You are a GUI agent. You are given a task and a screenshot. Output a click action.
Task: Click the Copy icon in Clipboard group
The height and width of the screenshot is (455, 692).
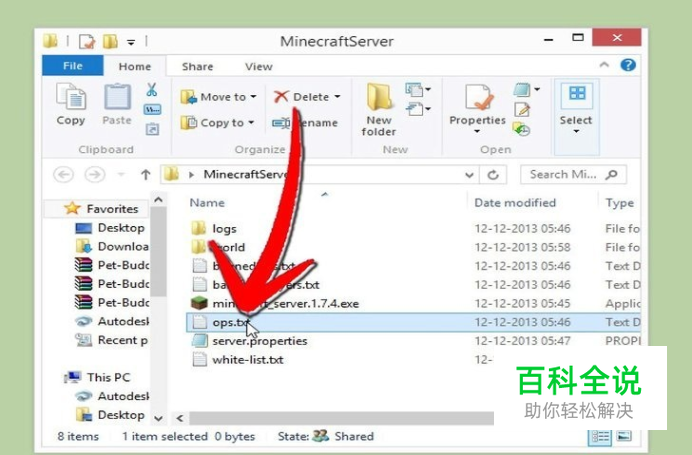71,97
